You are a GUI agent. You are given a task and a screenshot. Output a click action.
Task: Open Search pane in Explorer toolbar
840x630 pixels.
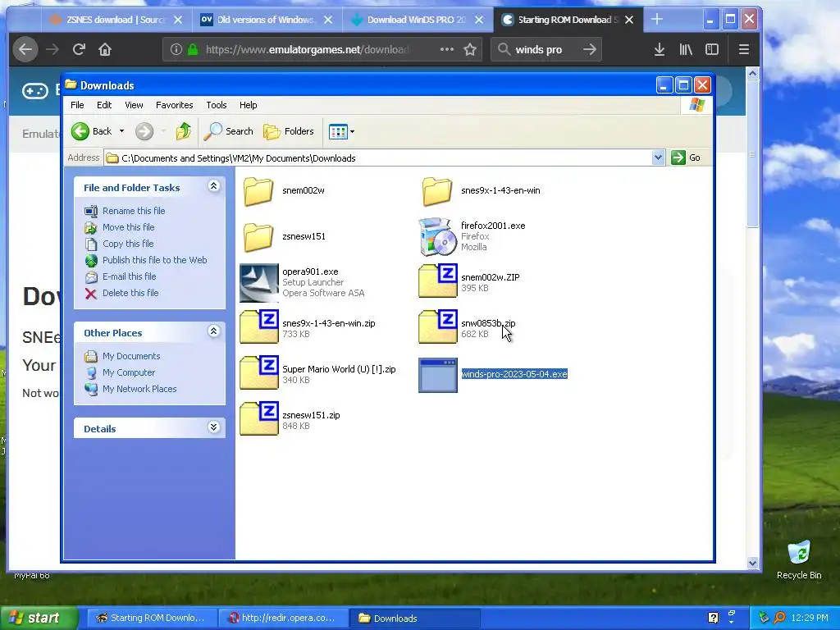[228, 131]
